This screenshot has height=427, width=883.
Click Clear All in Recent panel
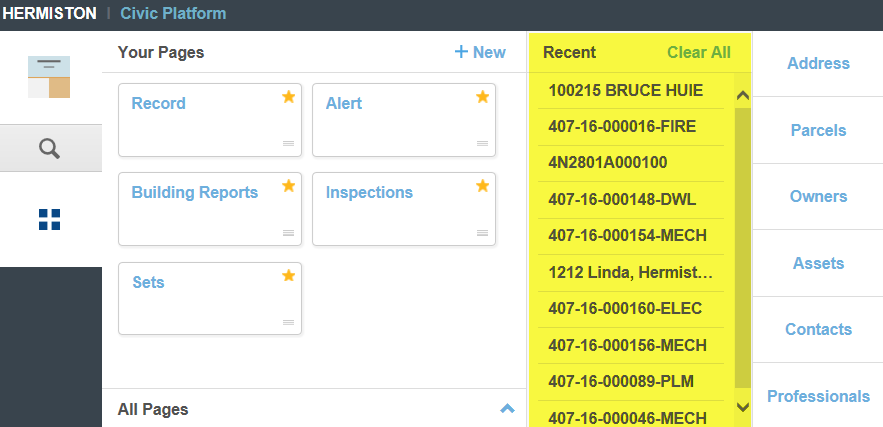698,53
